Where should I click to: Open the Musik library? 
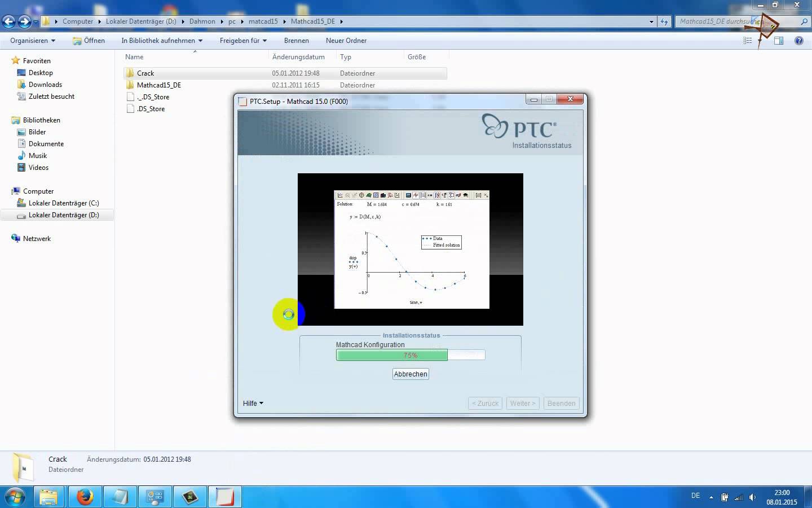(38, 156)
